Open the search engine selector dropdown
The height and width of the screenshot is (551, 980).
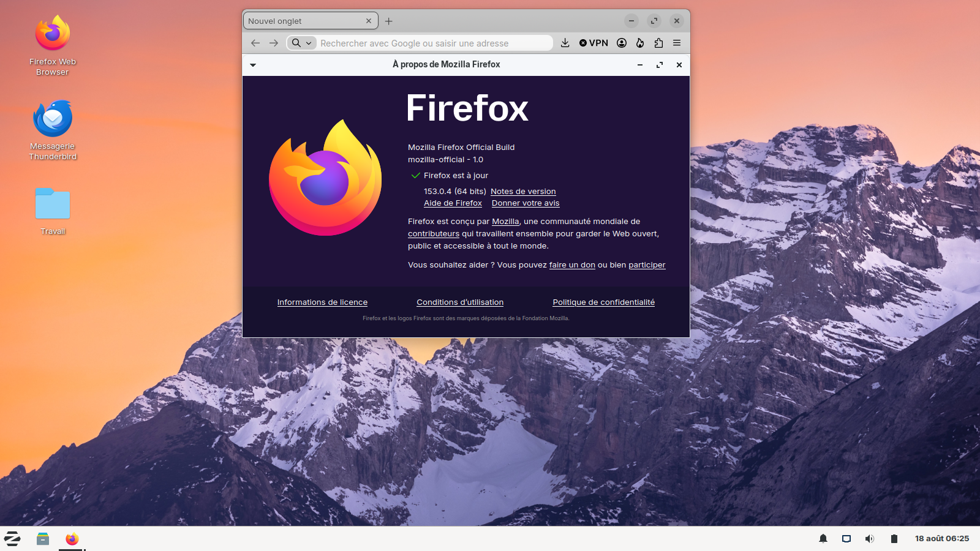pyautogui.click(x=302, y=43)
